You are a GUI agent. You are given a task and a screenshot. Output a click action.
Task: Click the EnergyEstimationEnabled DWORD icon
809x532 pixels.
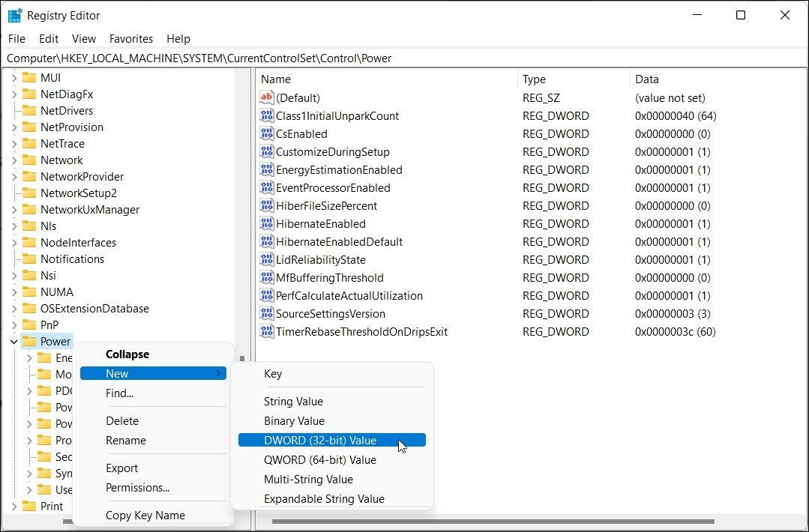point(266,169)
